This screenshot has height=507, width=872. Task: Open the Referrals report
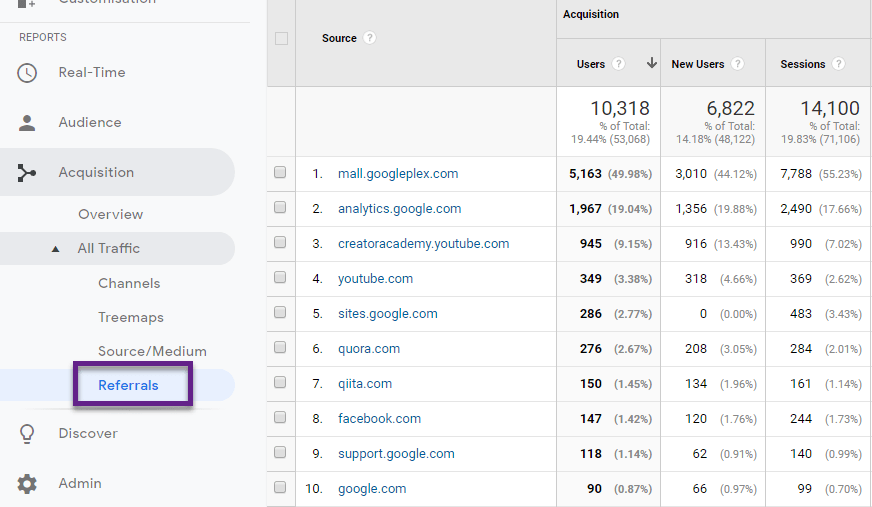[128, 385]
